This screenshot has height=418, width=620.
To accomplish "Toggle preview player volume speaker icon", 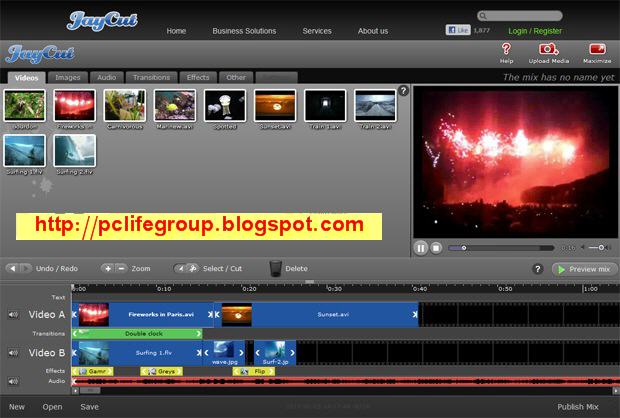I will (x=582, y=248).
